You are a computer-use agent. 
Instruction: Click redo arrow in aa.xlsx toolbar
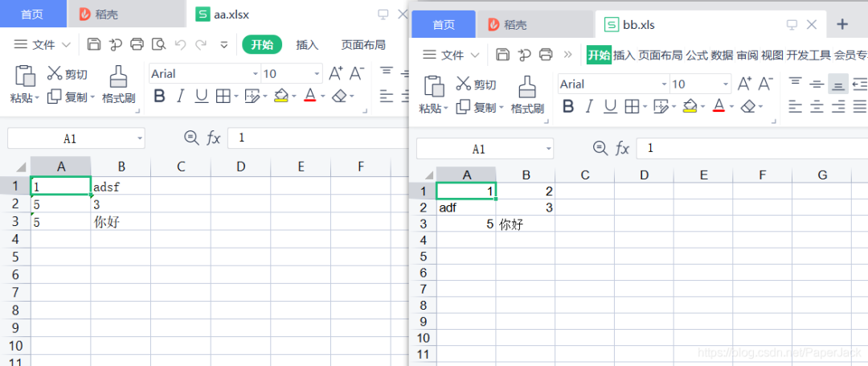[x=200, y=44]
